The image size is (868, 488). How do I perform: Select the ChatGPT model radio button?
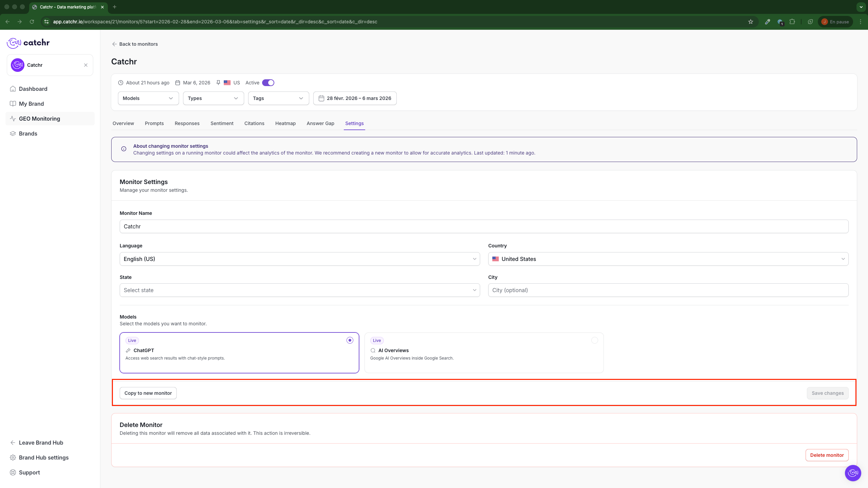coord(350,340)
